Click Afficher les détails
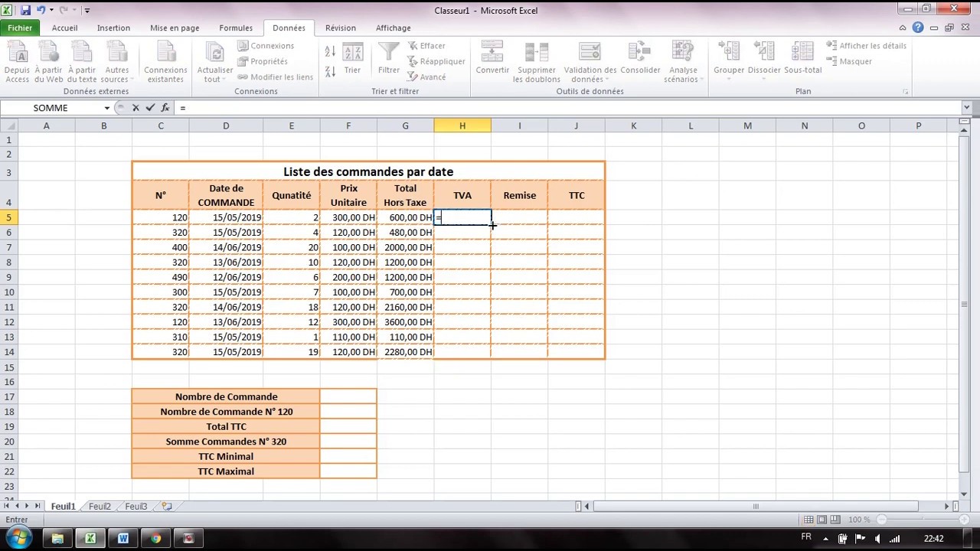The width and height of the screenshot is (980, 551). click(867, 46)
